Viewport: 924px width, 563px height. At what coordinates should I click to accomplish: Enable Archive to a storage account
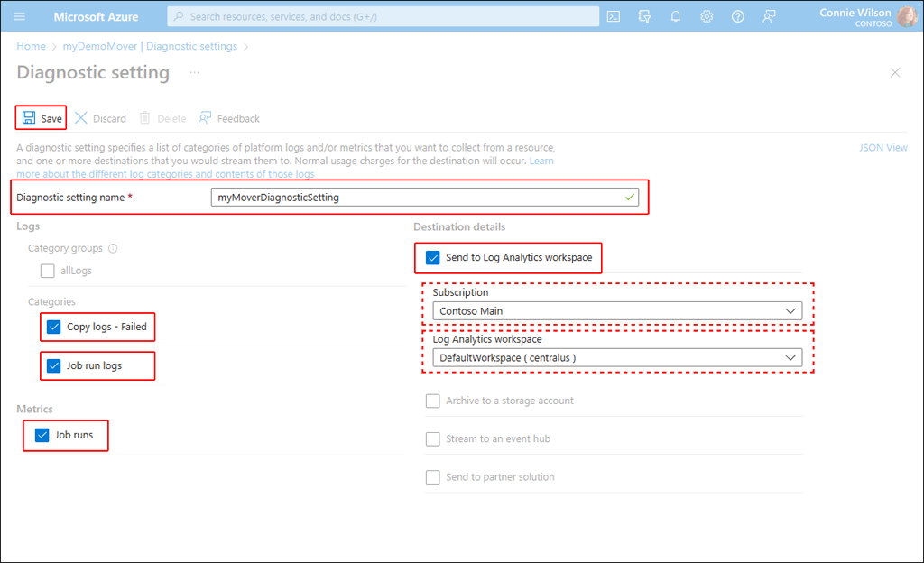[x=432, y=401]
